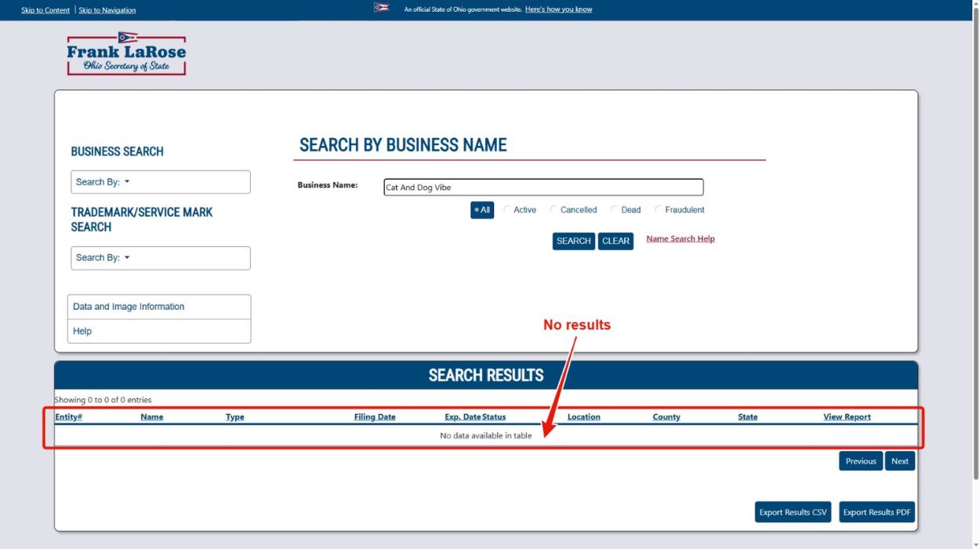Open the Help item in the sidebar
The width and height of the screenshot is (980, 549).
pyautogui.click(x=159, y=331)
